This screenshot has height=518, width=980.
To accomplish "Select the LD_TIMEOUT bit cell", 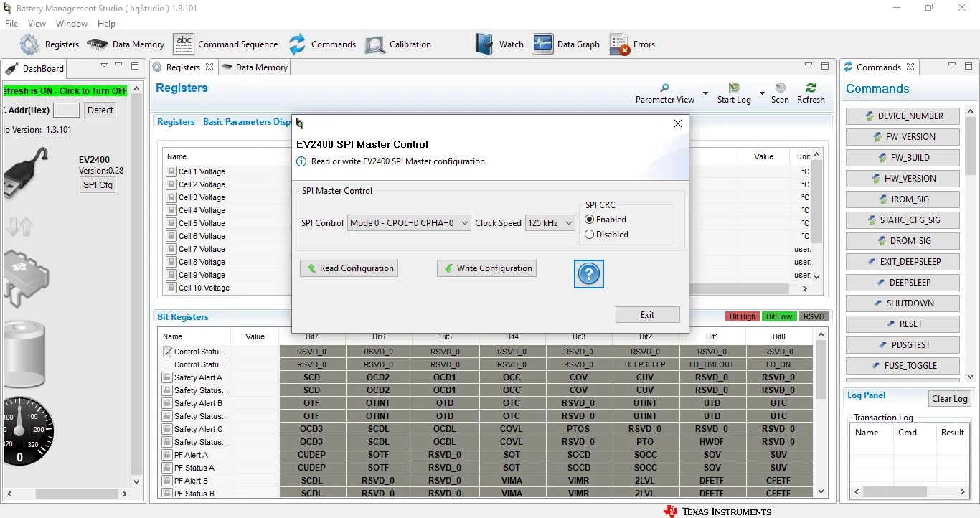I will 712,364.
